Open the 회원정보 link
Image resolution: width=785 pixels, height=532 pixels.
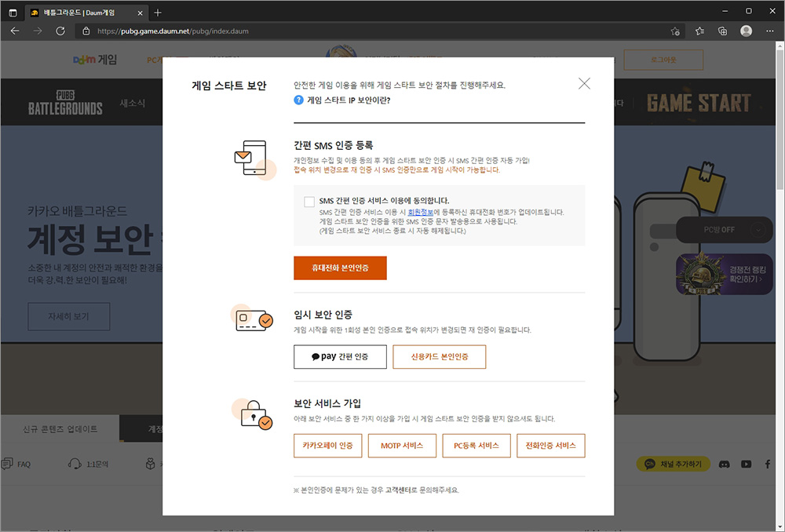421,212
